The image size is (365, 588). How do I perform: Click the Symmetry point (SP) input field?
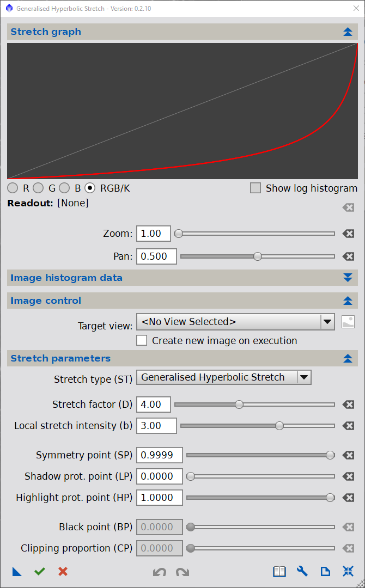point(159,455)
